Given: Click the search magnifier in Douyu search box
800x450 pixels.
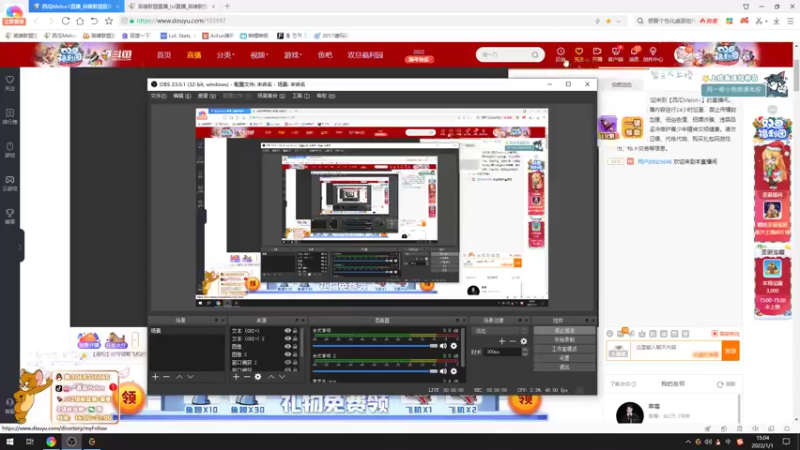Looking at the screenshot, I should pyautogui.click(x=535, y=55).
